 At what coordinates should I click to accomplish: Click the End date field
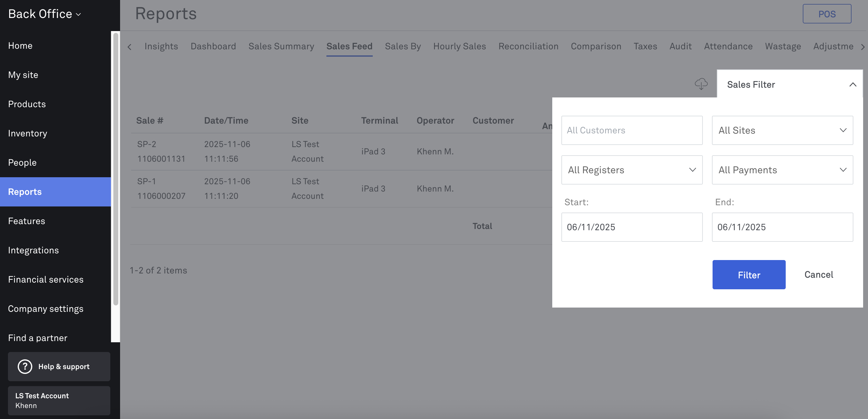pyautogui.click(x=782, y=227)
